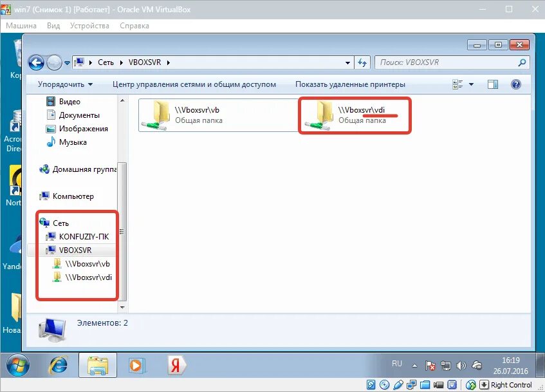Click the cloud tray icon
545x392 pixels.
pos(477,365)
